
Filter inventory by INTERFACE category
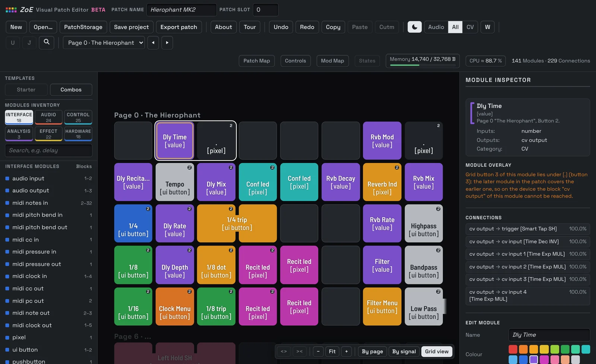[x=19, y=117]
